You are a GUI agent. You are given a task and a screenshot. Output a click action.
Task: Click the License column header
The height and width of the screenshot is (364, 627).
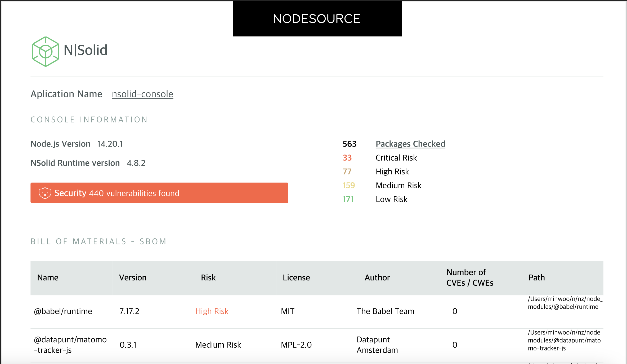pyautogui.click(x=296, y=277)
